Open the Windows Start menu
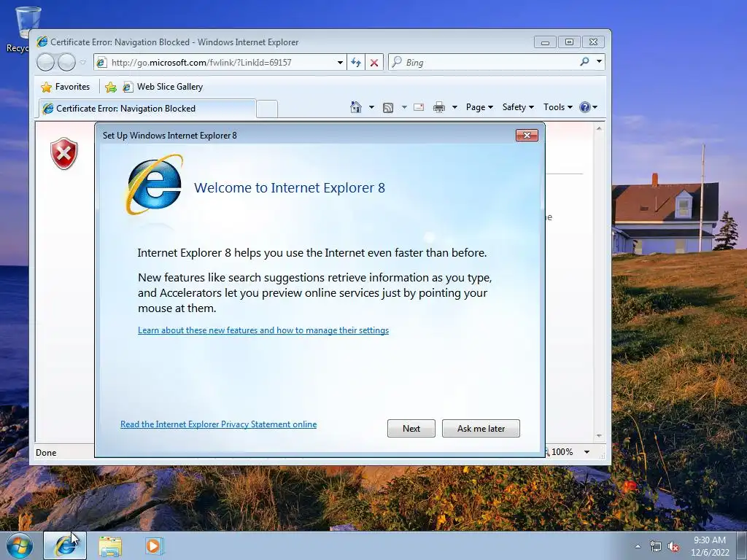Viewport: 747px width, 560px height. pyautogui.click(x=20, y=545)
